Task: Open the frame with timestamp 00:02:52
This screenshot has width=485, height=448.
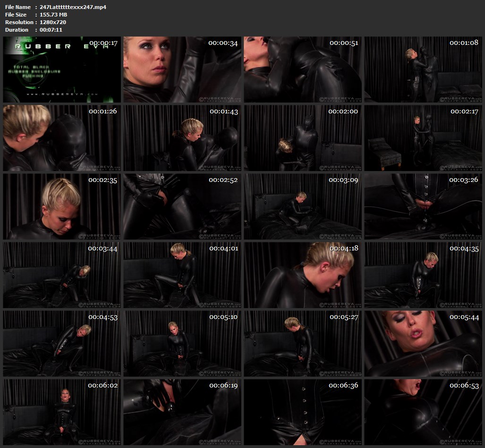Action: [x=182, y=207]
